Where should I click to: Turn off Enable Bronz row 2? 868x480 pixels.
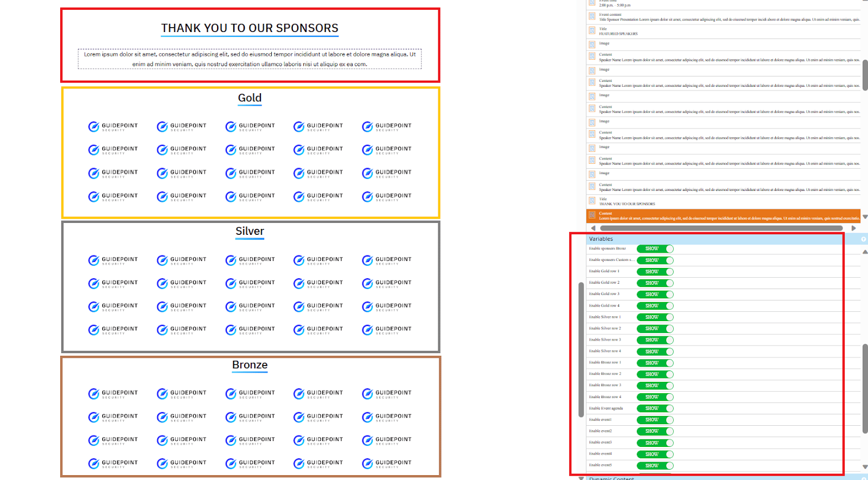655,374
